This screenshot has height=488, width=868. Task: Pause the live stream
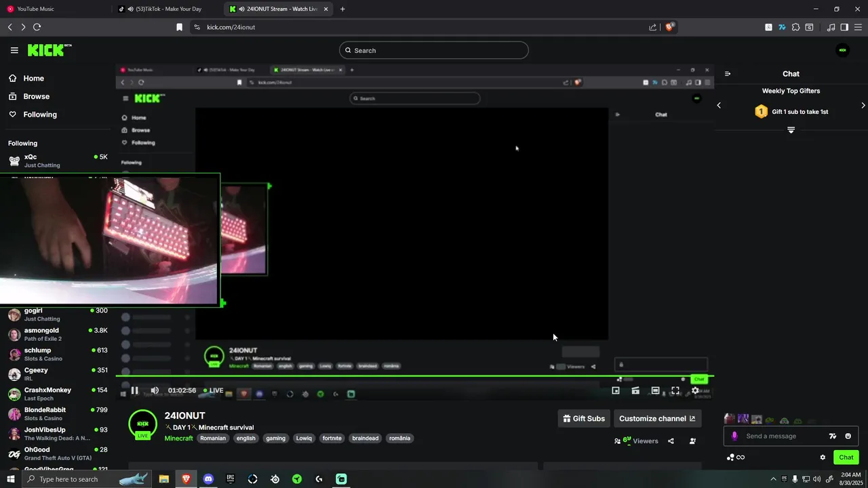135,390
